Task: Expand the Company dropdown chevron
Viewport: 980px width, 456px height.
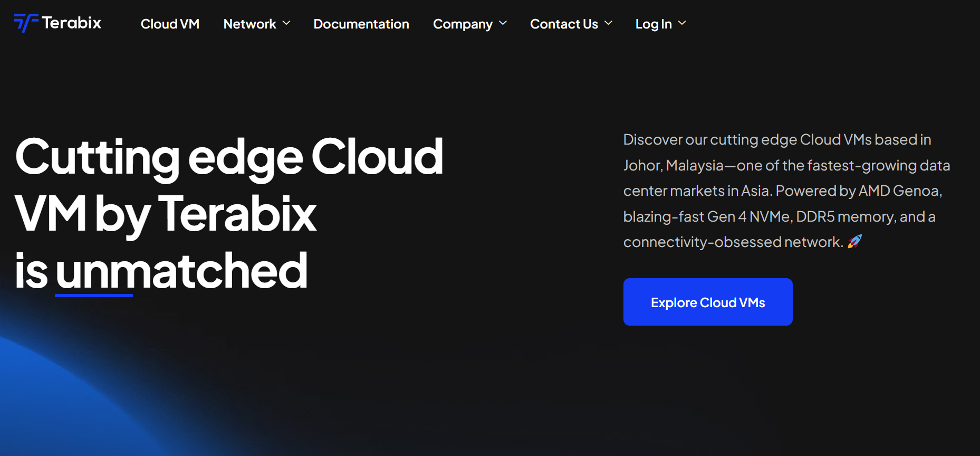Action: tap(503, 23)
